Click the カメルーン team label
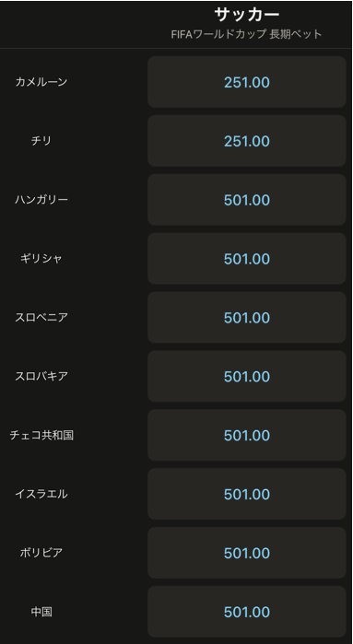The image size is (353, 644). point(41,82)
